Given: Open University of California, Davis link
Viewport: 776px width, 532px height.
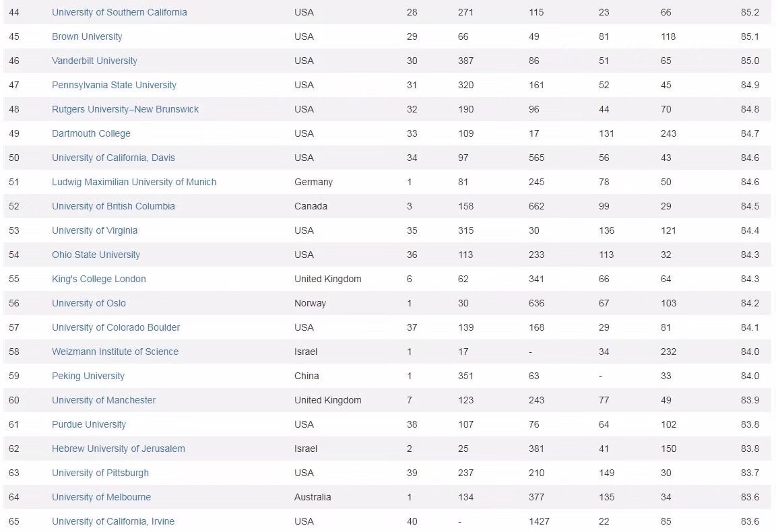Looking at the screenshot, I should point(113,158).
